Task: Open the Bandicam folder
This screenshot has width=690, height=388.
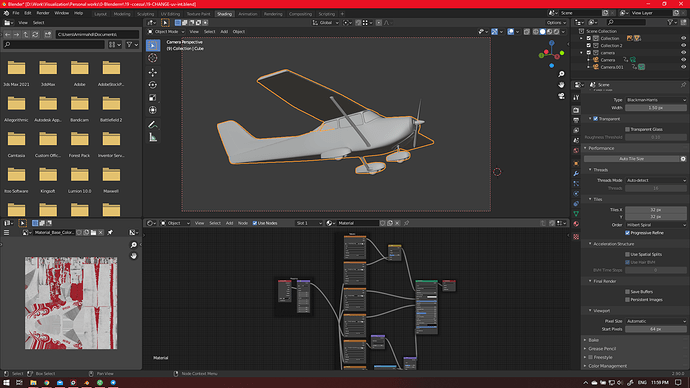Action: tap(80, 108)
